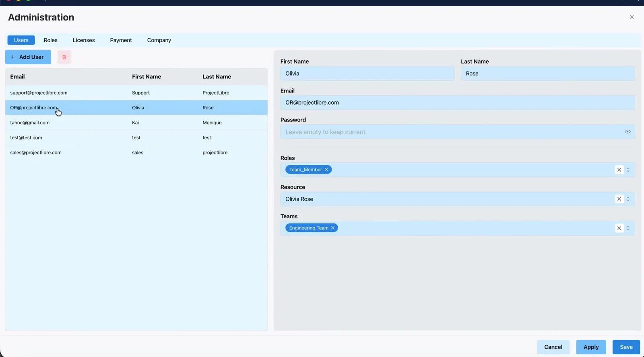Switch to the Users tab
644x357 pixels.
(21, 40)
